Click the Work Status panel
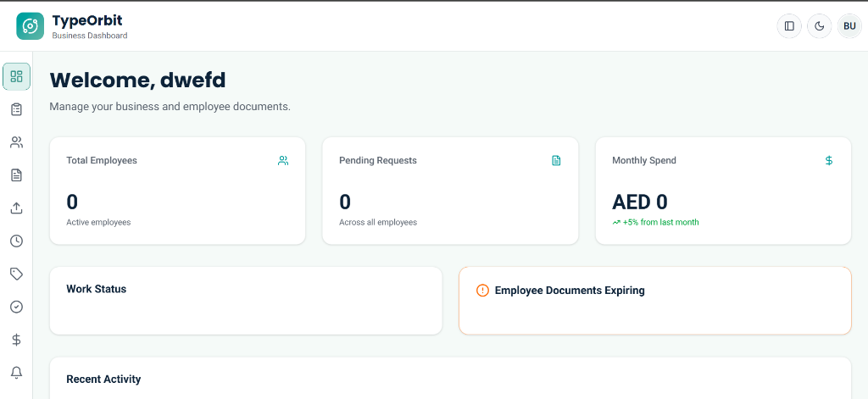The width and height of the screenshot is (868, 399). (x=246, y=301)
